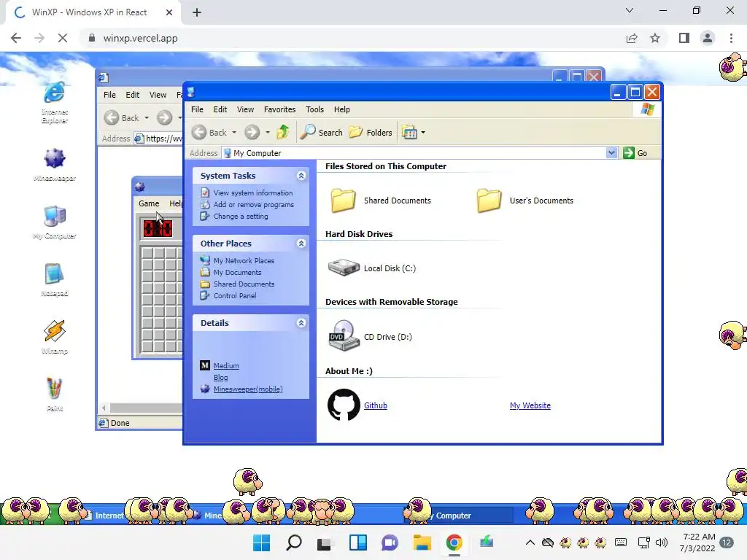
Task: Open Notepad desktop icon
Action: point(54,279)
